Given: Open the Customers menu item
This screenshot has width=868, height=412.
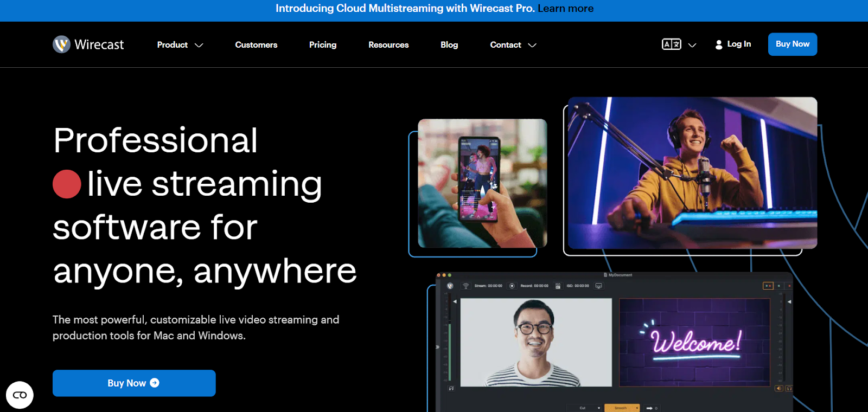Looking at the screenshot, I should click(x=256, y=45).
